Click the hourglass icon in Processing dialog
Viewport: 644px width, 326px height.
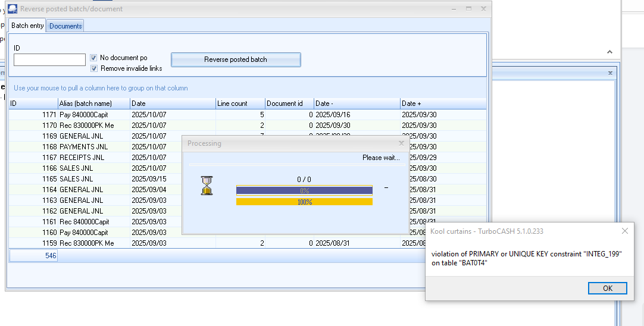click(207, 186)
